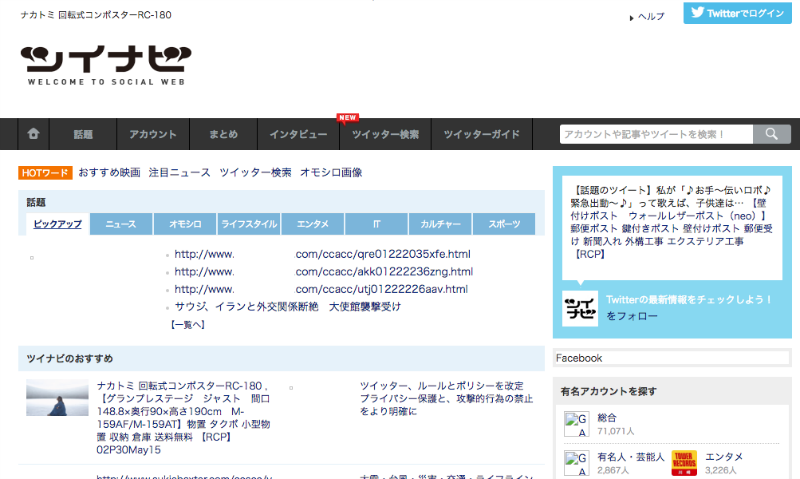This screenshot has width=800, height=479.
Task: Open the 話題のツイート text in sidebar
Action: tap(671, 222)
